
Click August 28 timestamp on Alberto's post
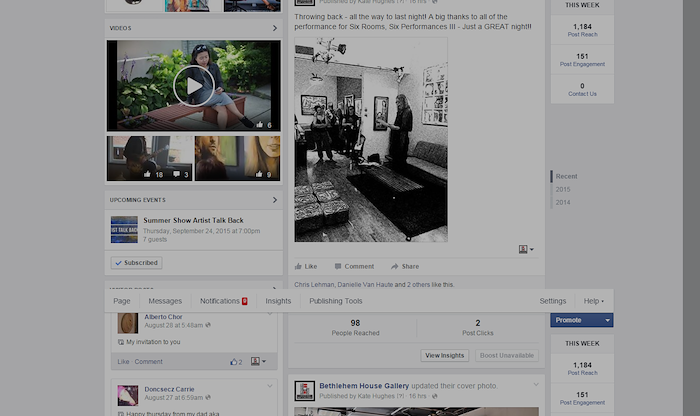(x=174, y=325)
